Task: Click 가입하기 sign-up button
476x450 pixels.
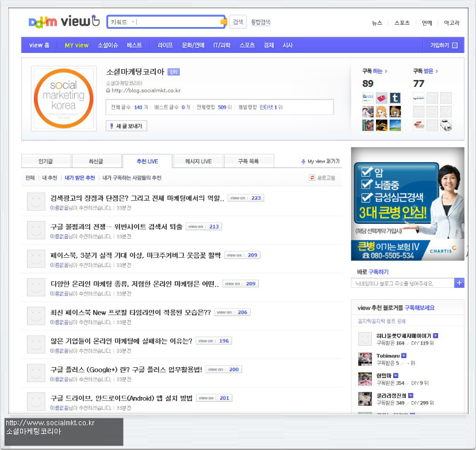Action: click(x=443, y=45)
